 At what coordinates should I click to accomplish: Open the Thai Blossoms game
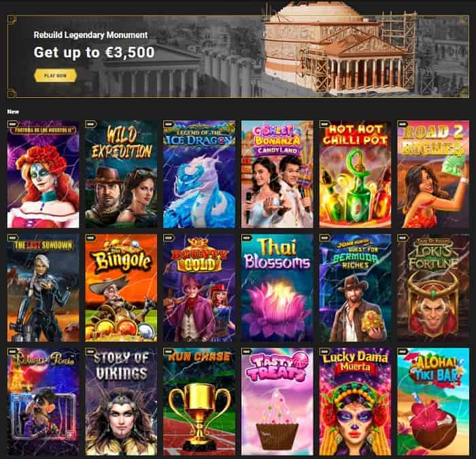[x=277, y=288]
